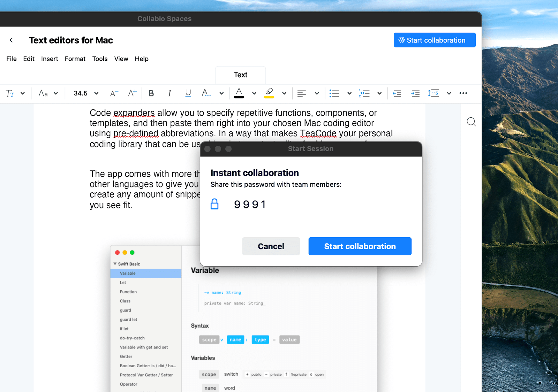This screenshot has height=392, width=558.
Task: Expand the overflow menu with three dots
Action: 463,93
